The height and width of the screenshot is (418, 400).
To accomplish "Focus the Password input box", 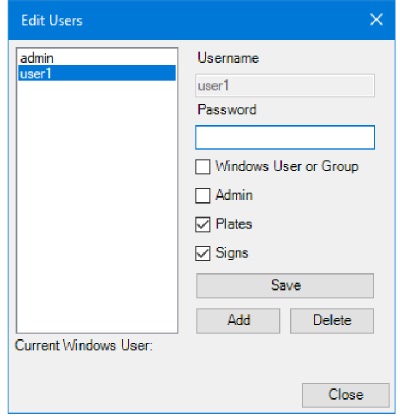I will (x=285, y=137).
